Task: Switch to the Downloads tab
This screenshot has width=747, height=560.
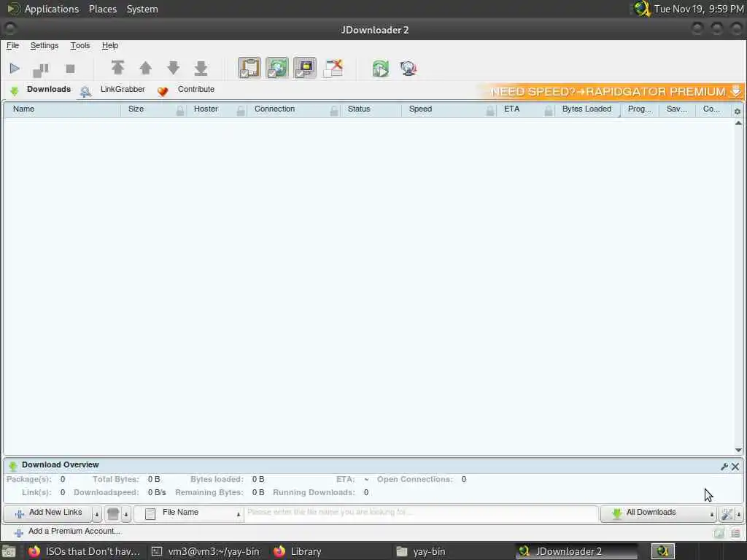Action: pos(40,90)
